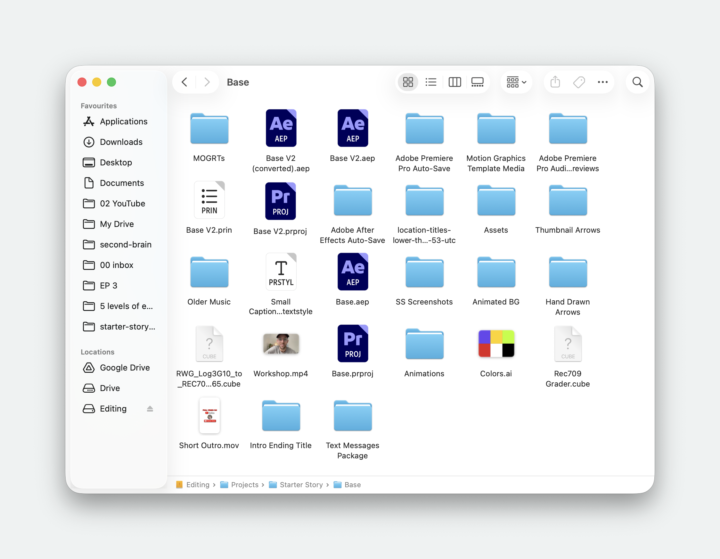Click the Share toolbar icon

(555, 82)
